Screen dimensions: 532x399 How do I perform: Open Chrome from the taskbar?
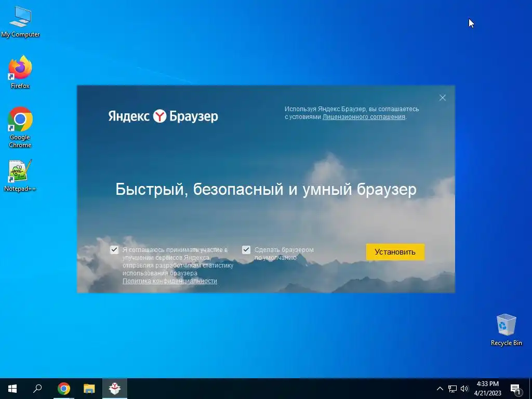(64, 389)
